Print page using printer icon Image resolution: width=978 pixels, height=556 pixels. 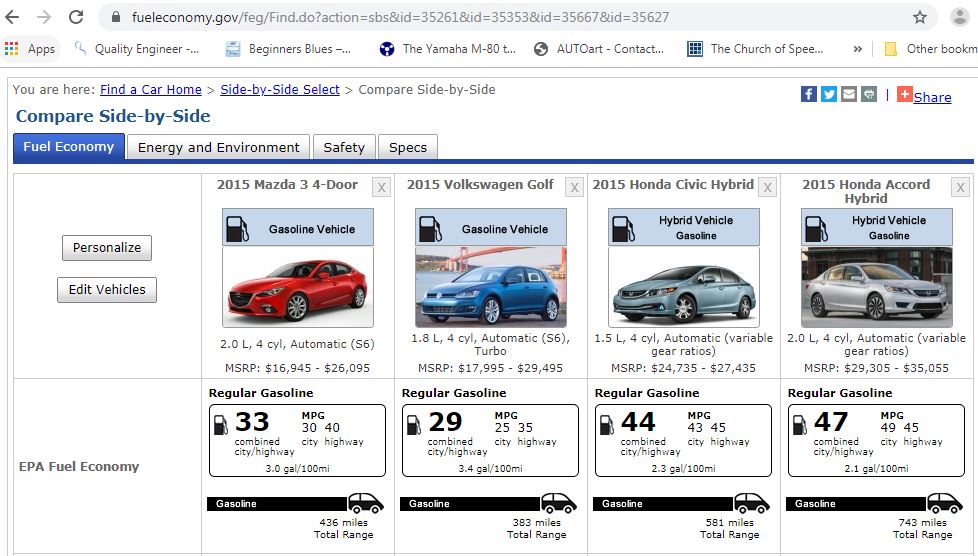pyautogui.click(x=869, y=94)
